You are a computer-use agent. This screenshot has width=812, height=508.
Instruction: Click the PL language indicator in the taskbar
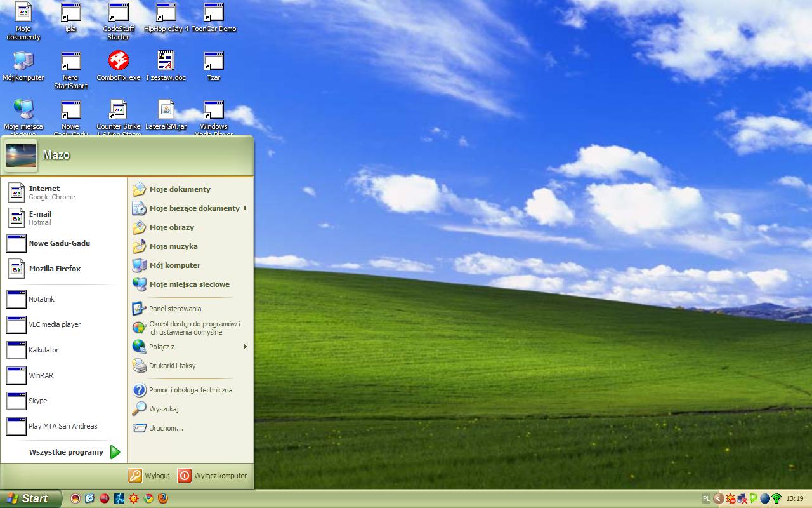[707, 498]
